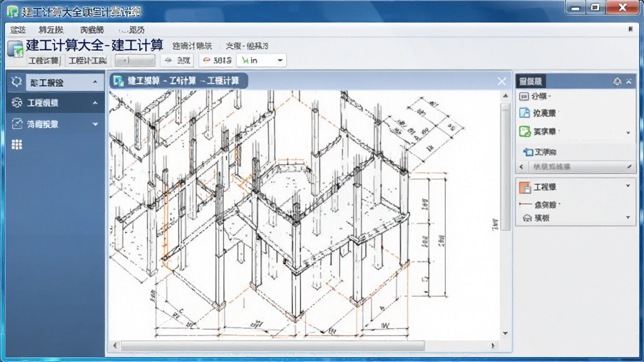The height and width of the screenshot is (362, 644).
Task: Click the grey rectangle icon in the right panel
Action: tap(524, 96)
